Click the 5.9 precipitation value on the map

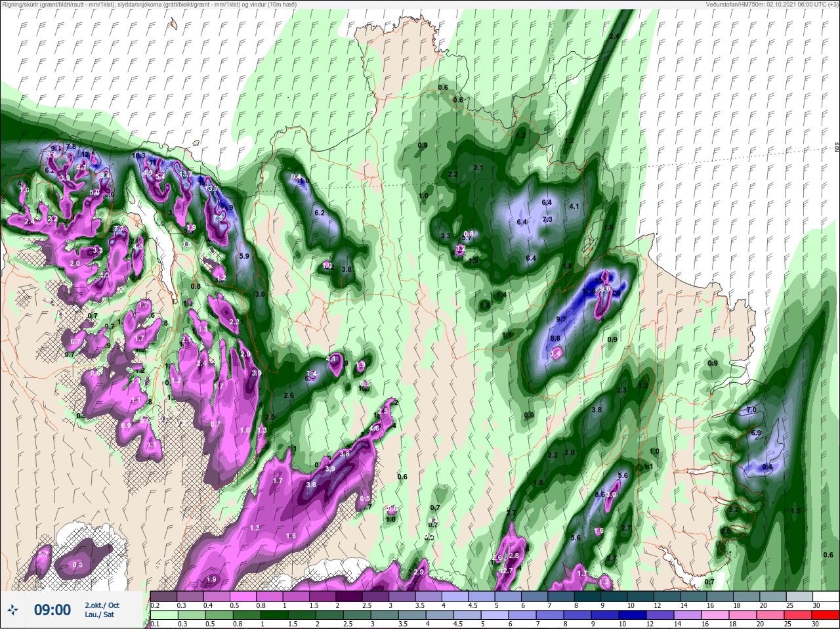click(x=244, y=256)
